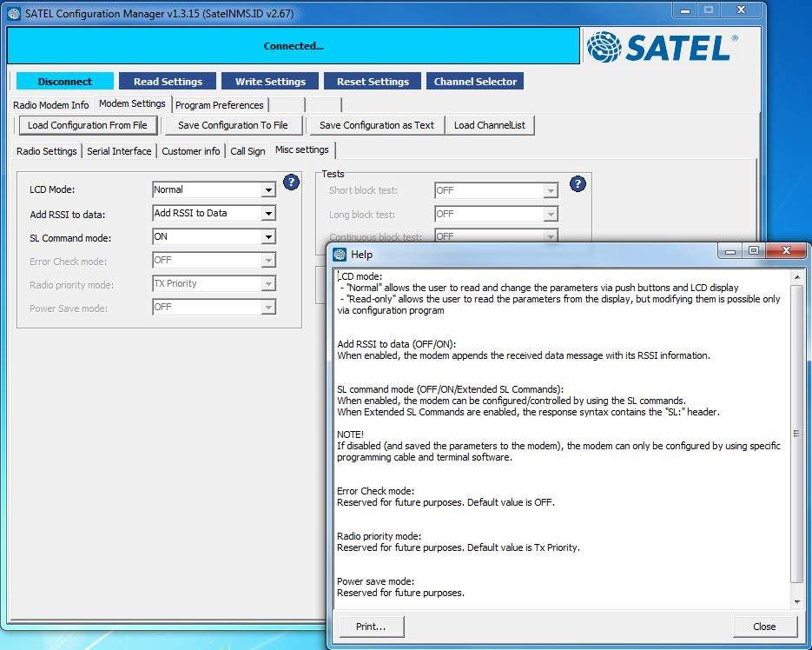Image resolution: width=812 pixels, height=650 pixels.
Task: Click the 'LCD mode:' heading in Help text
Action: pyautogui.click(x=360, y=276)
